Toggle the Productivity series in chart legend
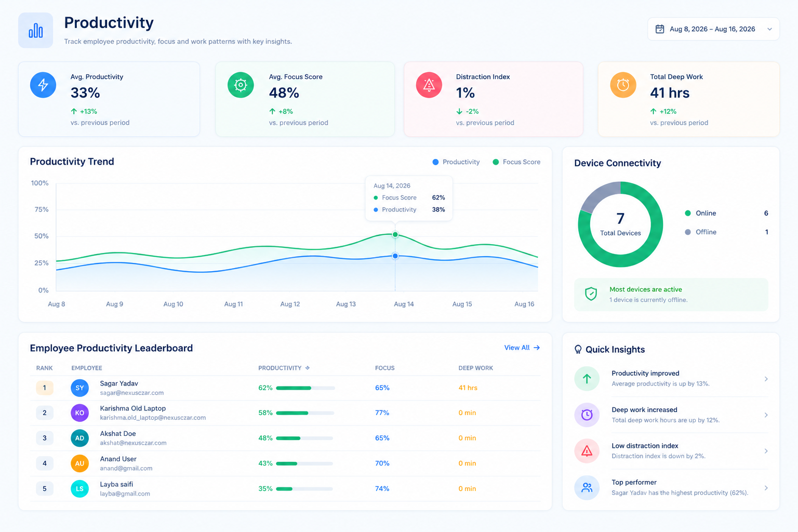This screenshot has height=532, width=798. [x=456, y=162]
